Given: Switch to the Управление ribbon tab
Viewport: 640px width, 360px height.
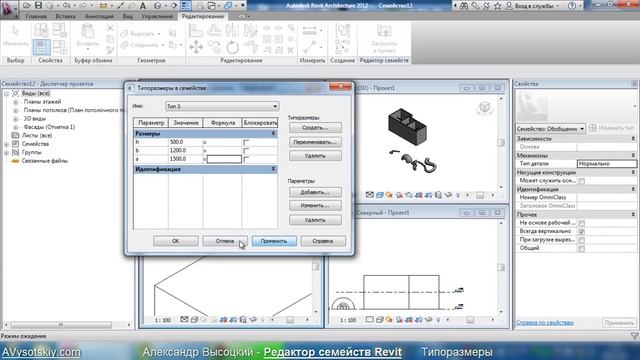Looking at the screenshot, I should pyautogui.click(x=157, y=16).
